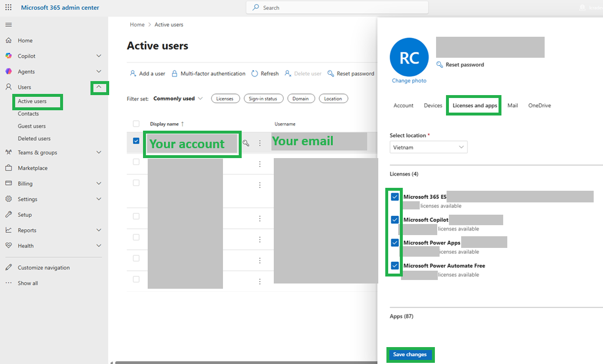
Task: Click the Settings gear icon
Action: pyautogui.click(x=8, y=199)
